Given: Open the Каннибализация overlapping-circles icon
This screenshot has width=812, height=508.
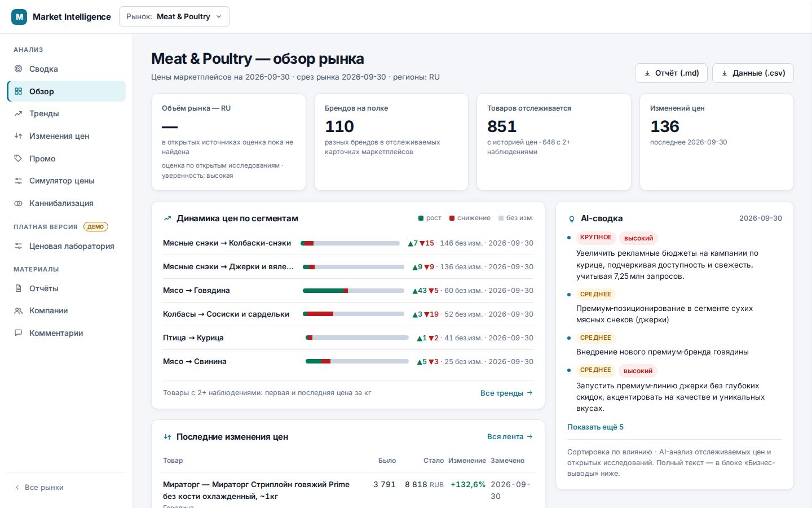Looking at the screenshot, I should [x=19, y=203].
